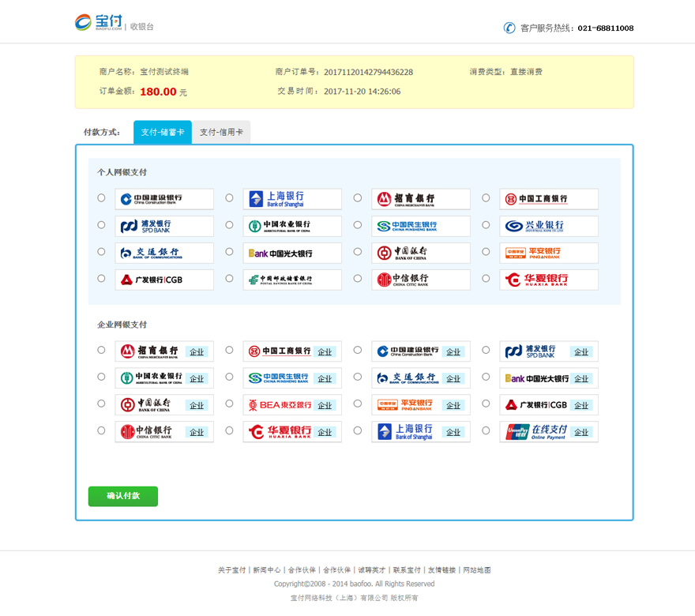Click the personal 中国工商银行 logo
Viewport: 695px width, 616px height.
(x=549, y=199)
